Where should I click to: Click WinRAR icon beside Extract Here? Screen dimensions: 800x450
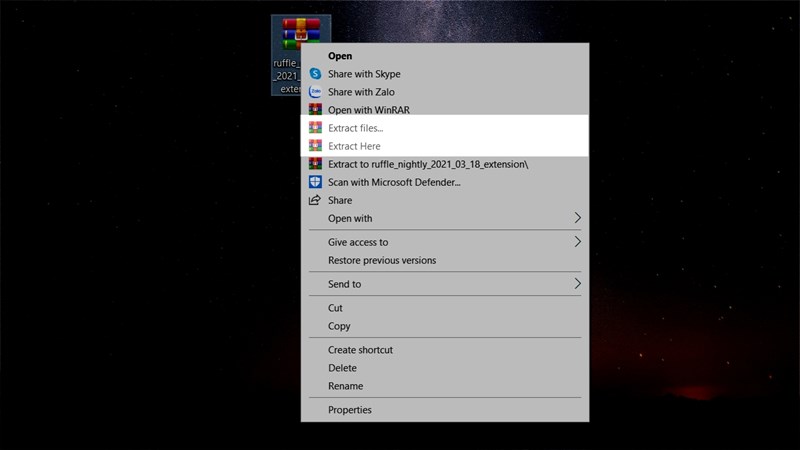tap(315, 146)
